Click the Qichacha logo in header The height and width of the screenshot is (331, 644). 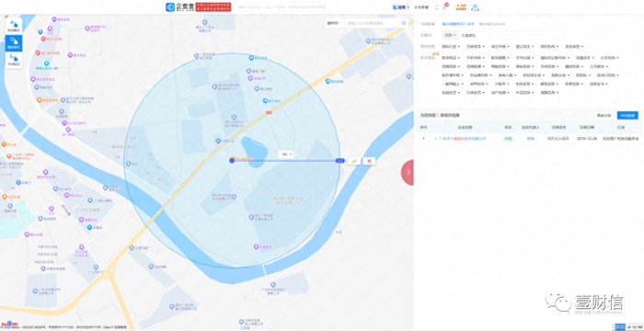pos(180,7)
